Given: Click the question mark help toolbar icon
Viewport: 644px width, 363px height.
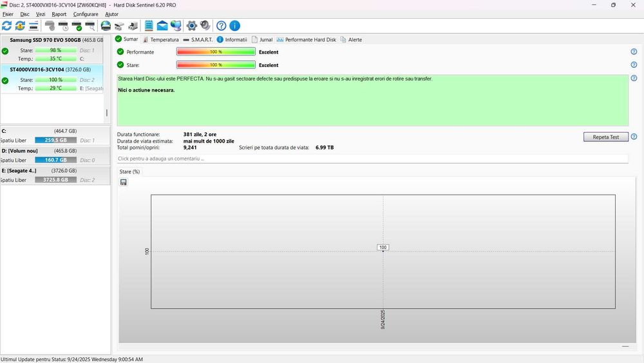Looking at the screenshot, I should coord(221,26).
